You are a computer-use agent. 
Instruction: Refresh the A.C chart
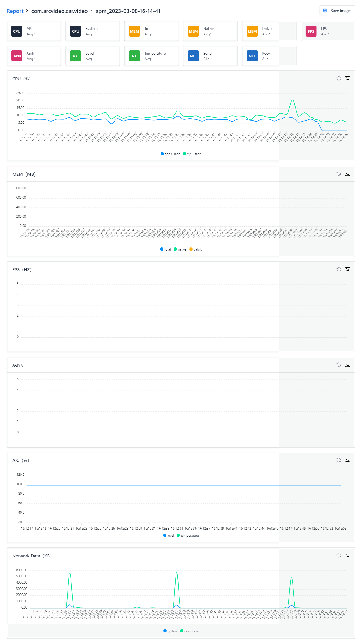point(339,460)
